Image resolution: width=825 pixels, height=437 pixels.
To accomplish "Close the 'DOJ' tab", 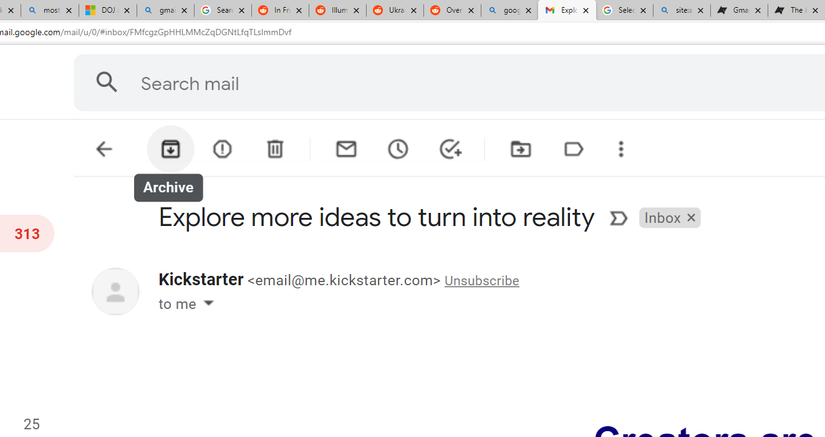I will (126, 11).
